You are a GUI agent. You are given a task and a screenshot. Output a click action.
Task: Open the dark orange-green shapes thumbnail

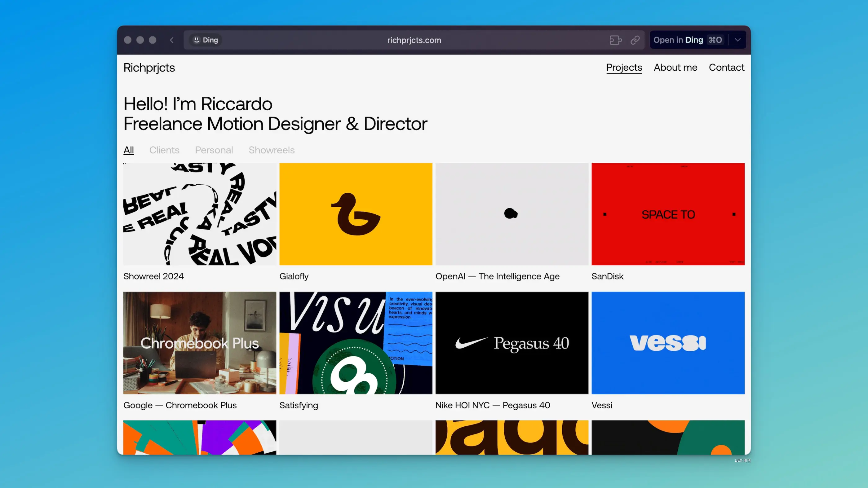668,437
